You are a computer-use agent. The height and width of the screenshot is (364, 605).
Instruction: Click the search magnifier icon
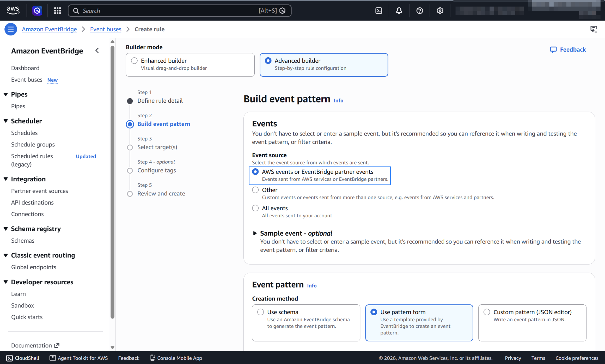(76, 11)
